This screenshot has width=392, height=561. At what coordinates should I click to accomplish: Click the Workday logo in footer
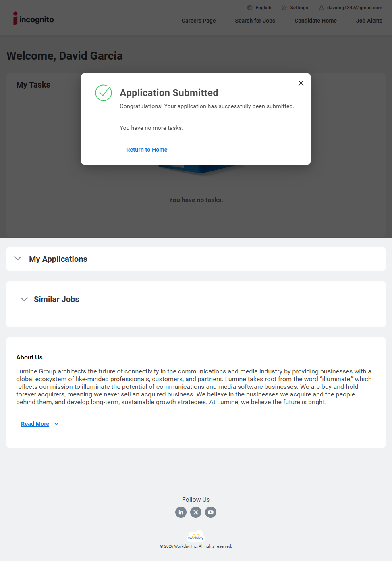196,537
